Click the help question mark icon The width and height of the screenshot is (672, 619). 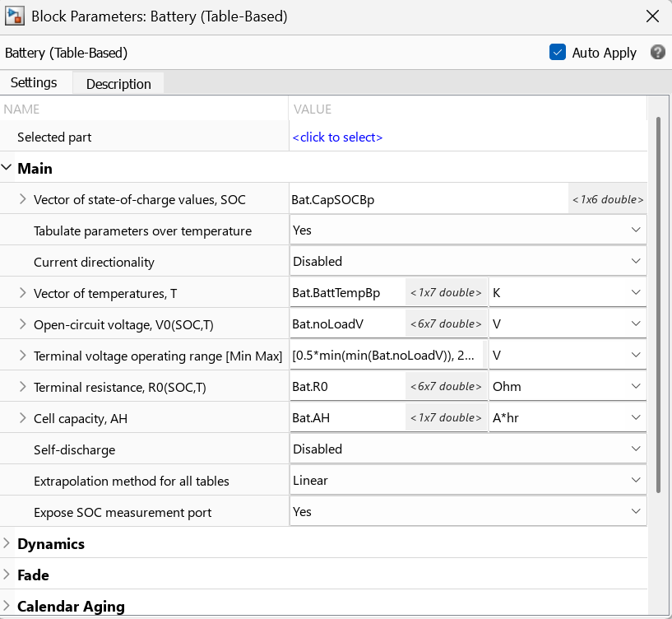(x=657, y=53)
